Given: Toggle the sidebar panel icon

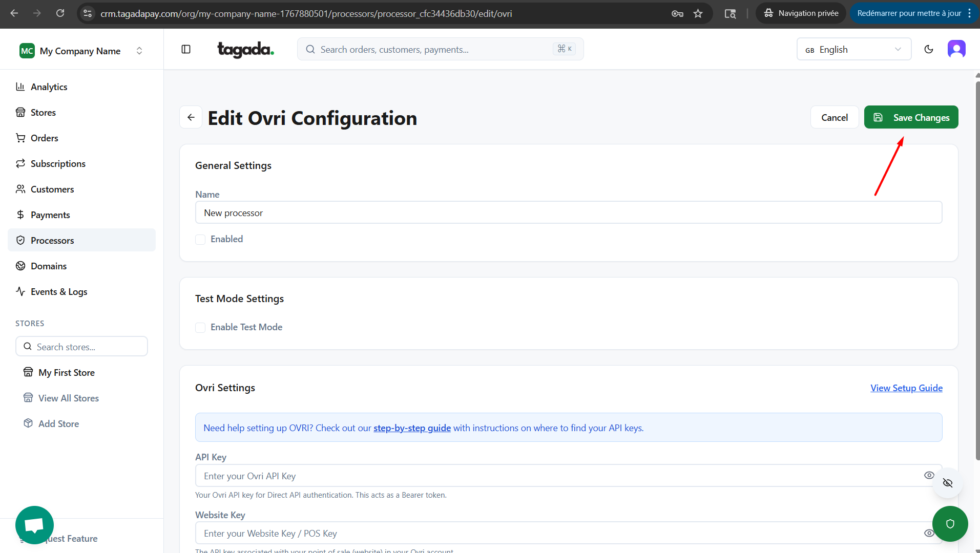Looking at the screenshot, I should pyautogui.click(x=186, y=49).
